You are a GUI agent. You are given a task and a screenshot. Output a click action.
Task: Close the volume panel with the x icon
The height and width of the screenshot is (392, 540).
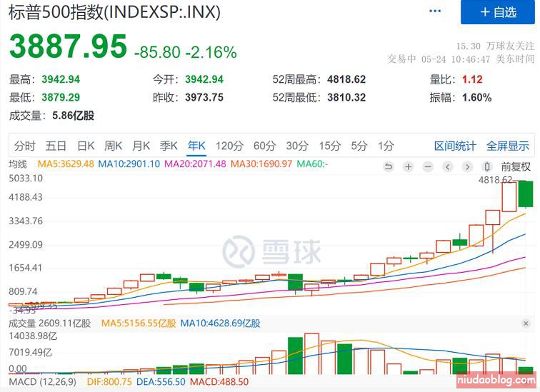(x=526, y=323)
